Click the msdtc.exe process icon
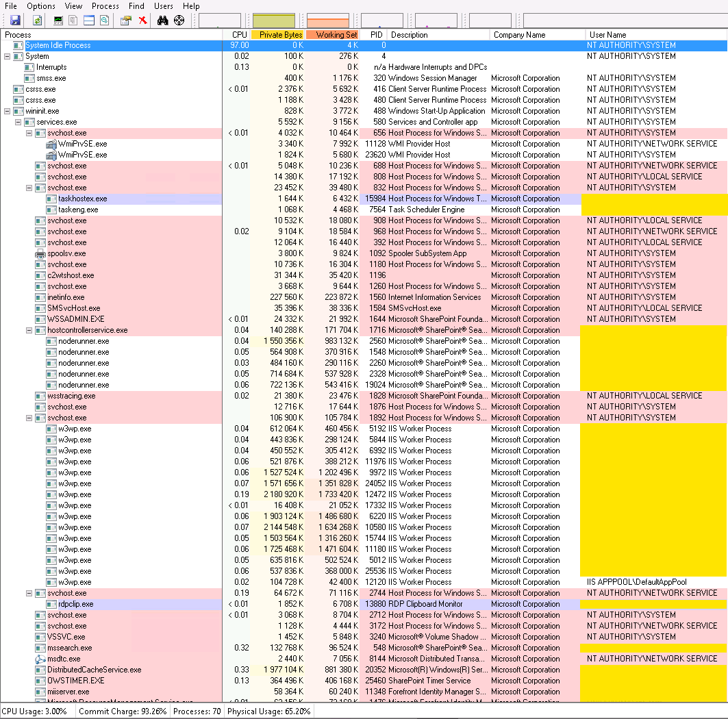 pyautogui.click(x=40, y=659)
